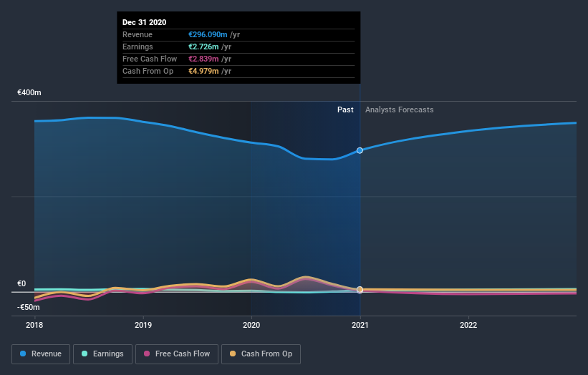
Task: Click the €2.726m earnings value
Action: click(203, 47)
